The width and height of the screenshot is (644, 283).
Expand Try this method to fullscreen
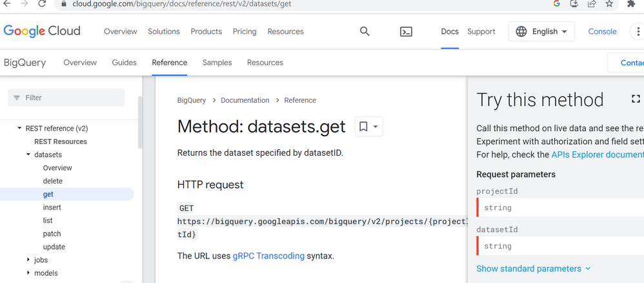636,99
